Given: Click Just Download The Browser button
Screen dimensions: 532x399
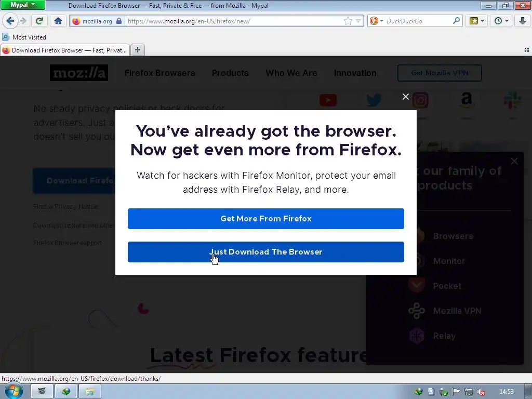Looking at the screenshot, I should (265, 252).
